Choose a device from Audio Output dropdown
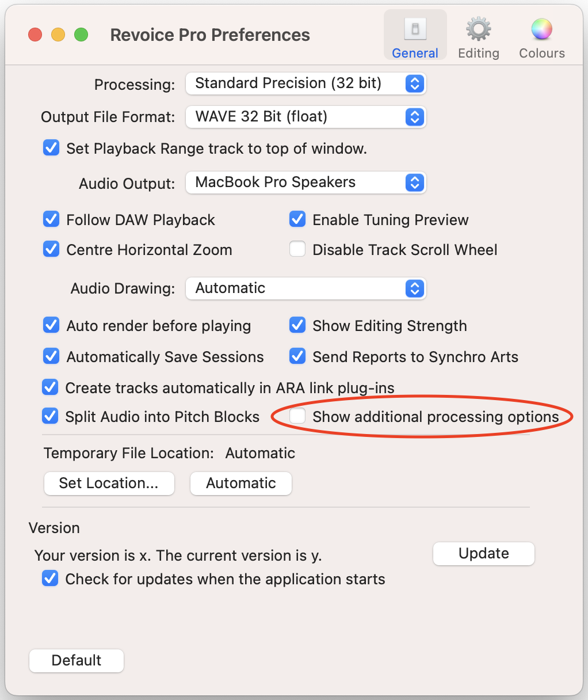This screenshot has width=588, height=700. [306, 182]
